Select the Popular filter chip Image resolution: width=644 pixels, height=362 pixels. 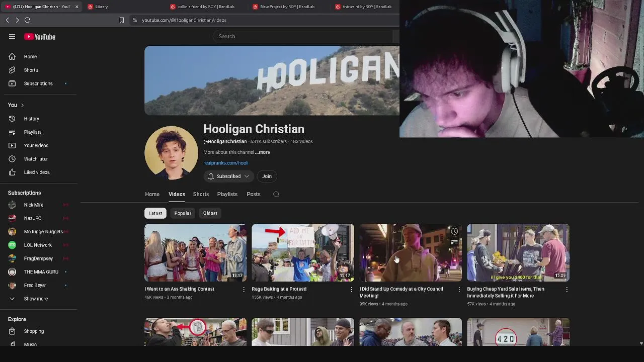click(183, 213)
